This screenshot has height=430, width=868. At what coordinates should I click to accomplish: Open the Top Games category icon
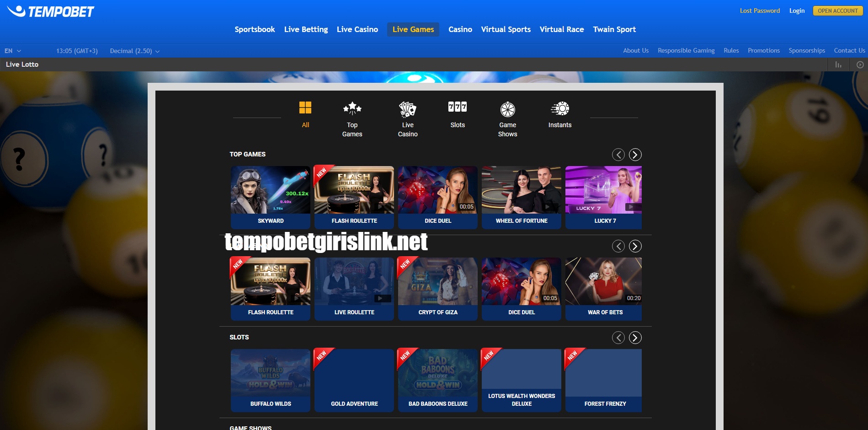tap(352, 108)
